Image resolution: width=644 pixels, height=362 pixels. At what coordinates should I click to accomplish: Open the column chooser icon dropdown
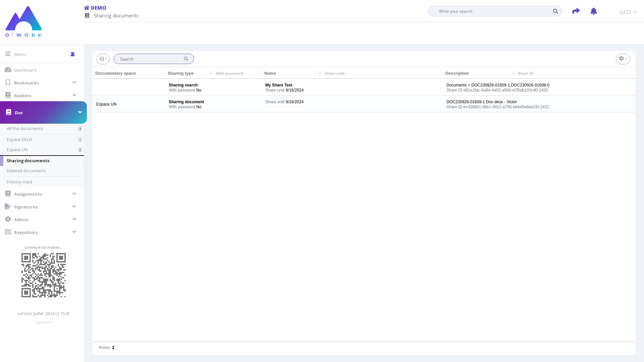[103, 59]
